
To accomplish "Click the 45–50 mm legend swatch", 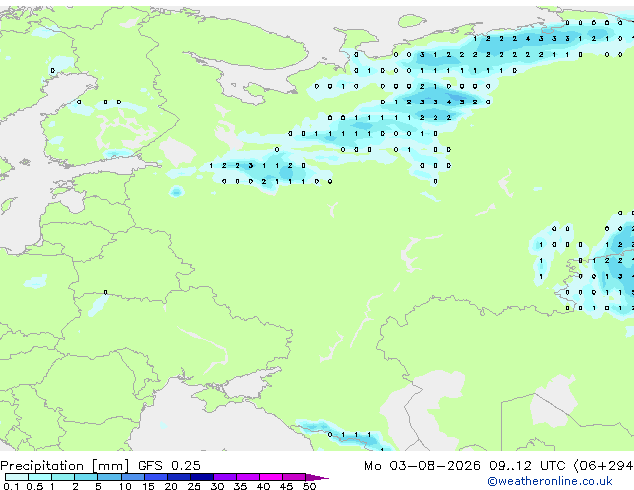I will pyautogui.click(x=294, y=477).
